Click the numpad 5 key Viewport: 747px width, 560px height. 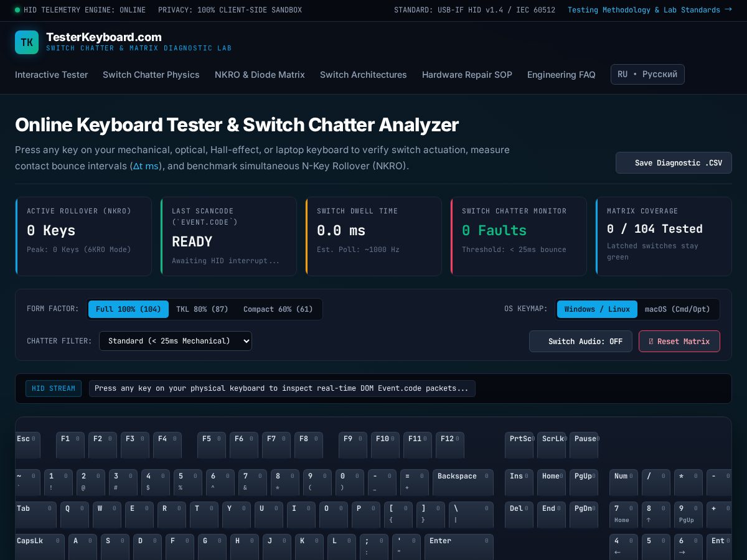point(656,547)
